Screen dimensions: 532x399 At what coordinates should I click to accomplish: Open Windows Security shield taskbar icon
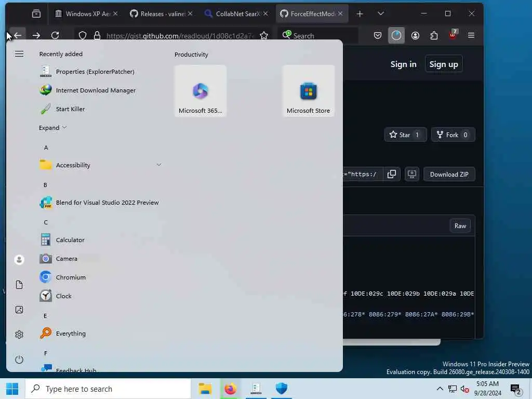point(281,389)
